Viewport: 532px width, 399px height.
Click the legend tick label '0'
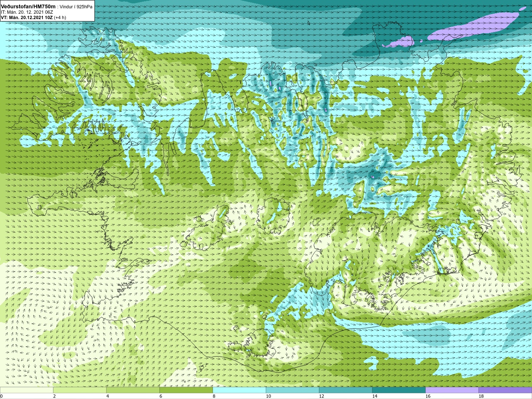coord(1,396)
